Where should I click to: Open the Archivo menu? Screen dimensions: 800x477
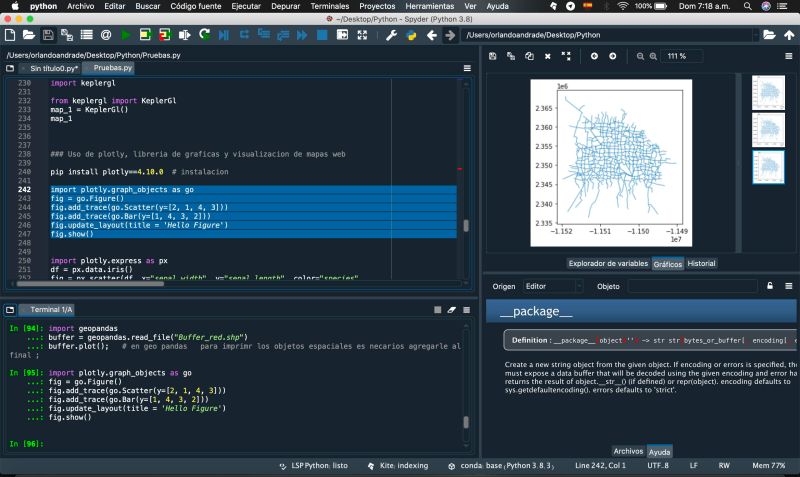tap(81, 6)
